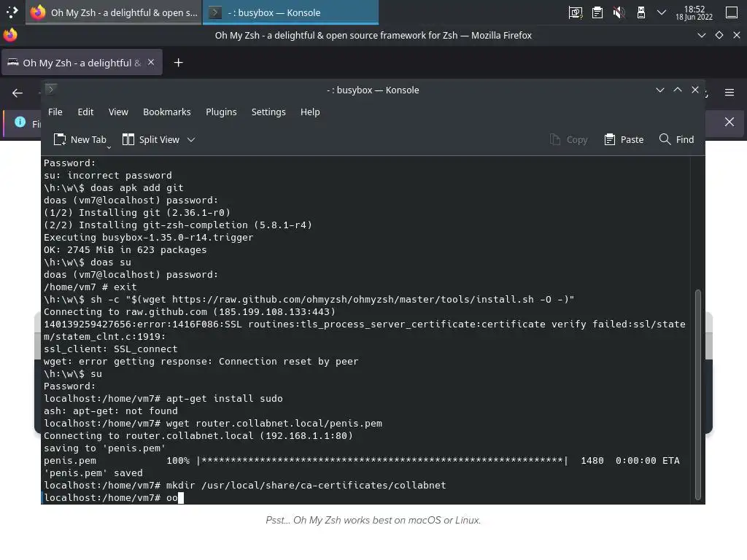Image resolution: width=747 pixels, height=560 pixels.
Task: Click the Paste toolbar button
Action: (x=624, y=139)
